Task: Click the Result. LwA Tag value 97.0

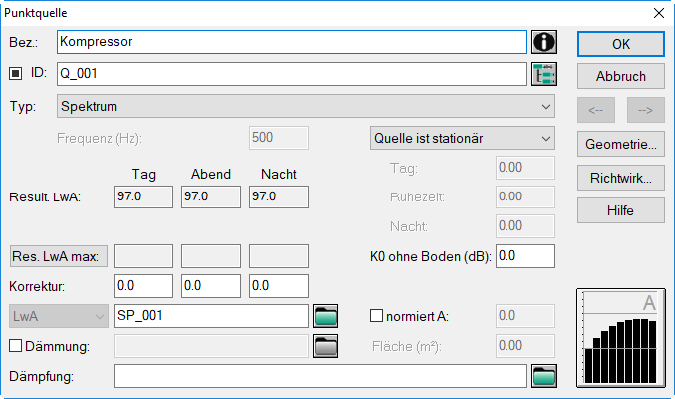Action: click(x=143, y=197)
